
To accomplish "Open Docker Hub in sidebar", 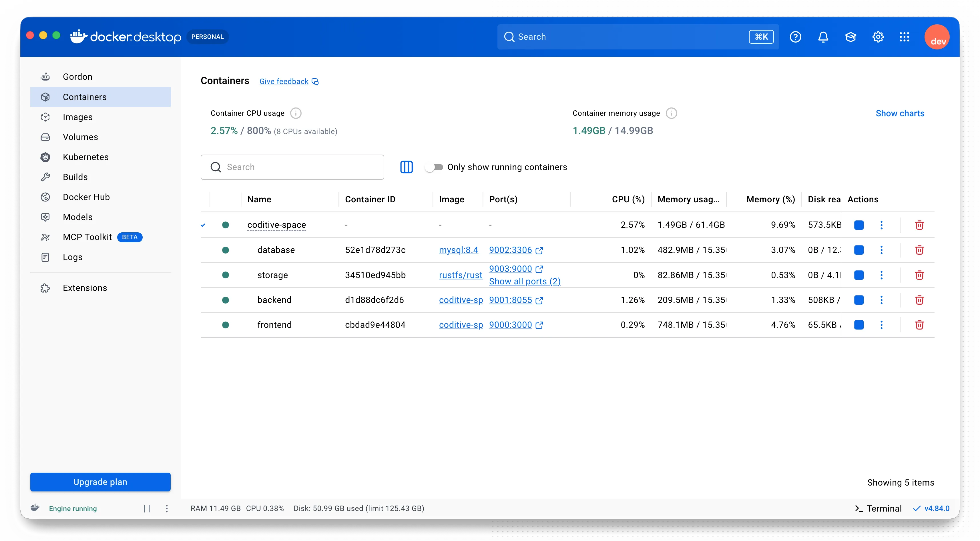I will click(x=100, y=197).
